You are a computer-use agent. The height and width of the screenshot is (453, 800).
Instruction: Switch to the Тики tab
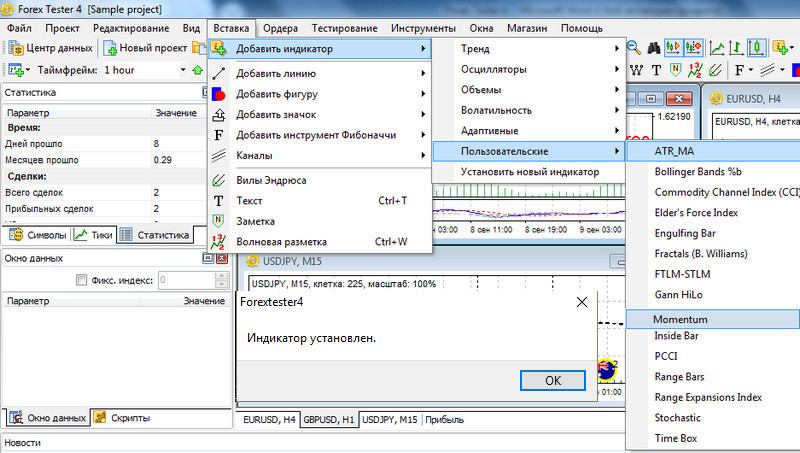[94, 235]
